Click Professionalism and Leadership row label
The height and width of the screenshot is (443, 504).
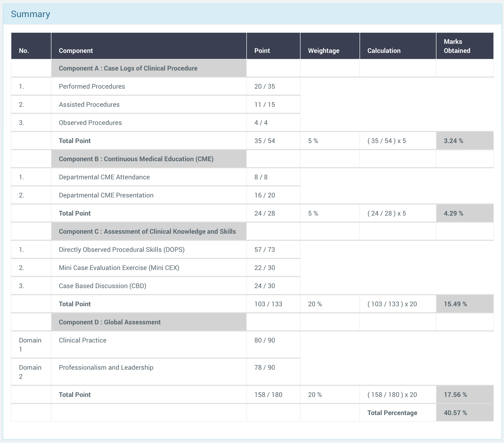(x=106, y=367)
